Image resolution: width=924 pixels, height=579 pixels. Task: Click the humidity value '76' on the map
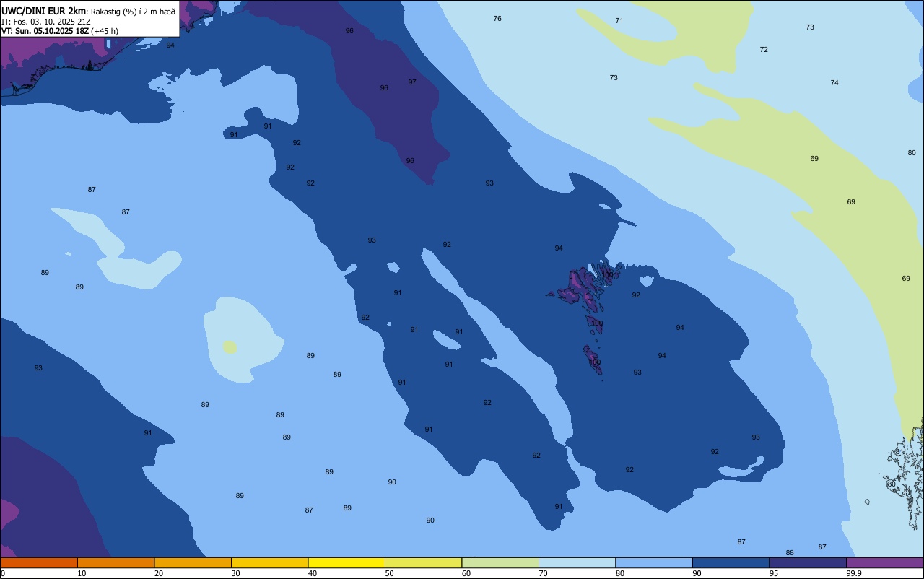[497, 18]
